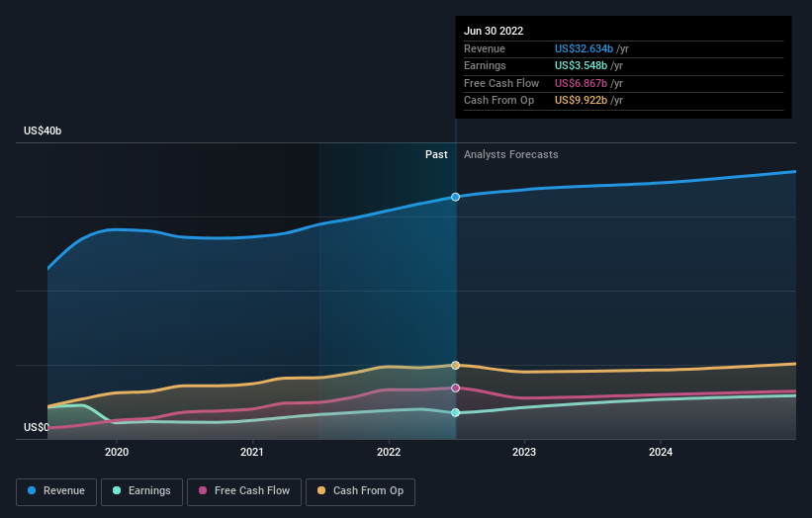The width and height of the screenshot is (812, 518).
Task: Click the Cash From Op label in tooltip
Action: tap(498, 101)
